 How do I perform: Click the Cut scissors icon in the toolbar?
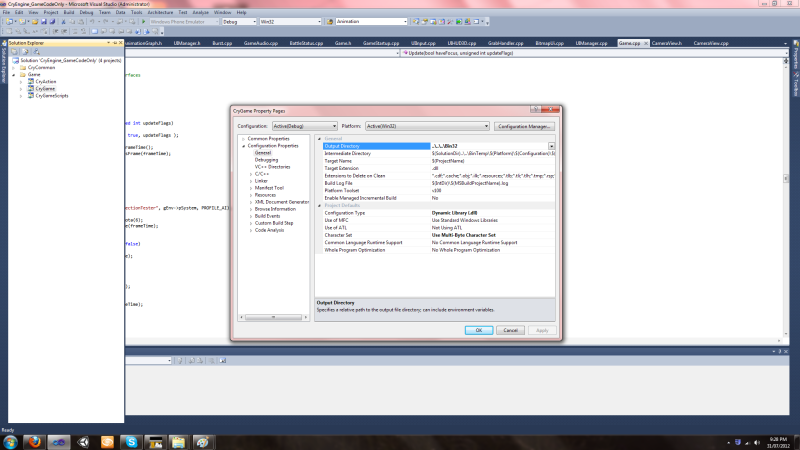point(63,21)
